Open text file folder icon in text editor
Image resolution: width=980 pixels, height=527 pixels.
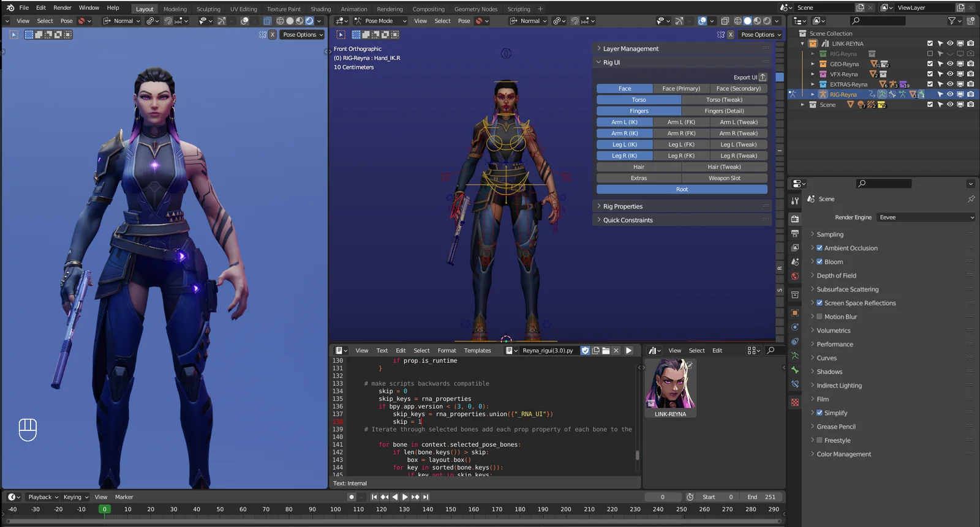[606, 351]
